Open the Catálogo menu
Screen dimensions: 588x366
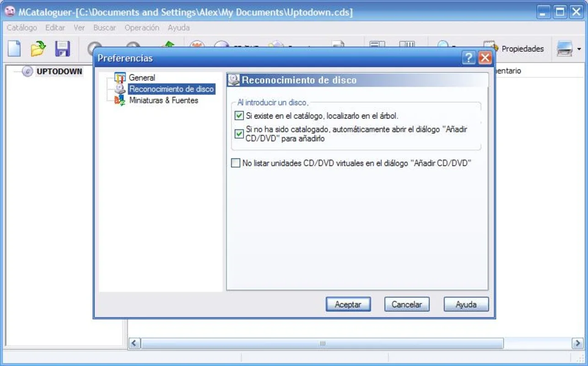[22, 28]
